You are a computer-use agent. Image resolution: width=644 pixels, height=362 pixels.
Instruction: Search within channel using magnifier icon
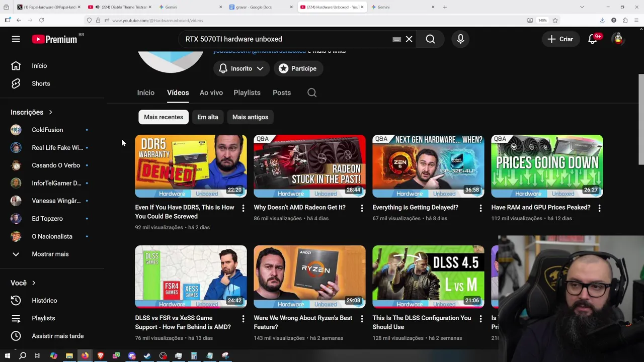tap(312, 93)
